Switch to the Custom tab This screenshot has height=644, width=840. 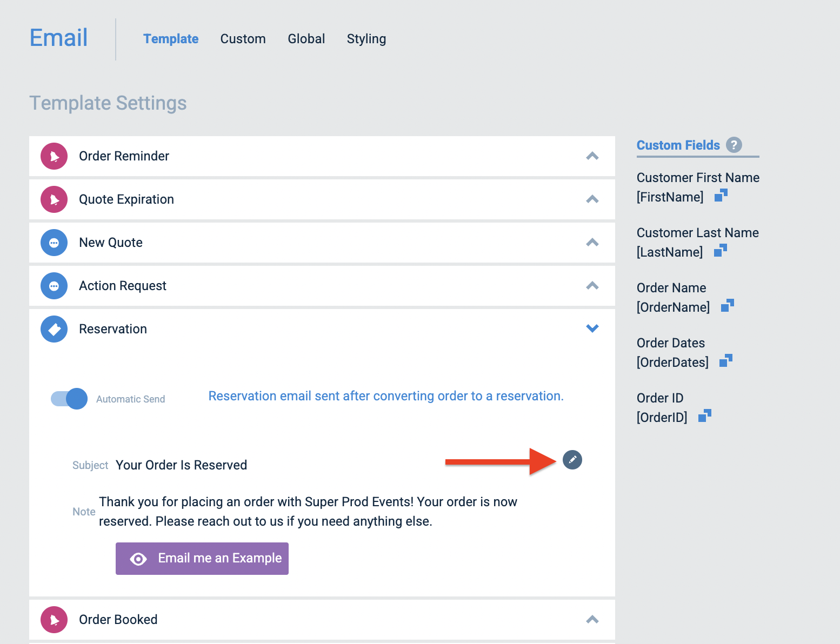(243, 38)
